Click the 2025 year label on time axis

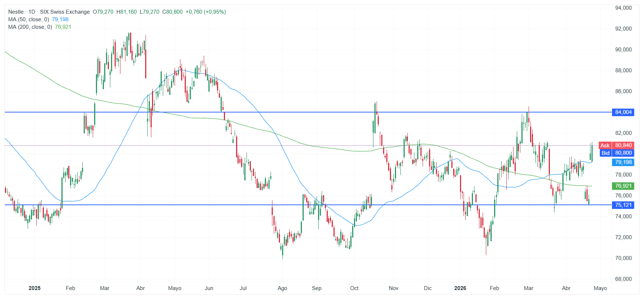(x=34, y=288)
